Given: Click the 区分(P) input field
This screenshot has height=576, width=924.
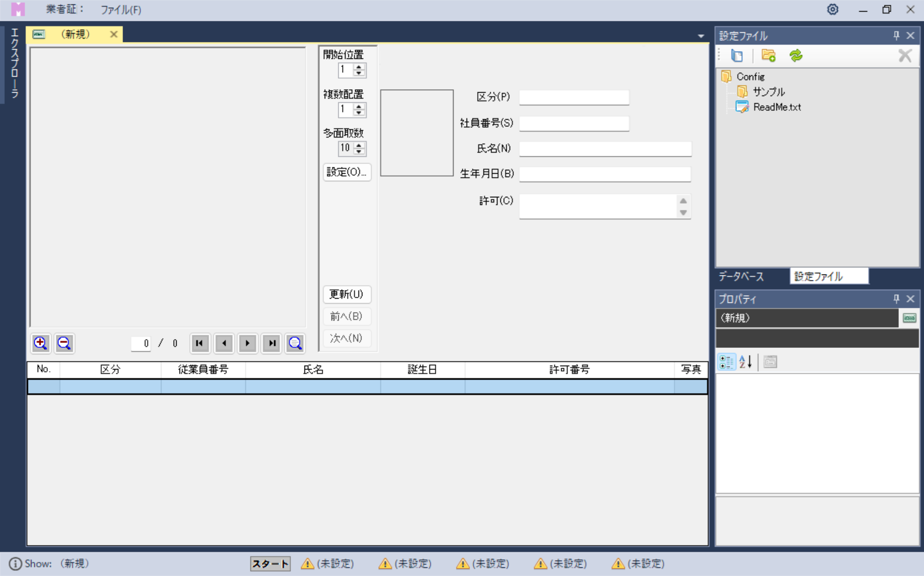Looking at the screenshot, I should pyautogui.click(x=574, y=97).
